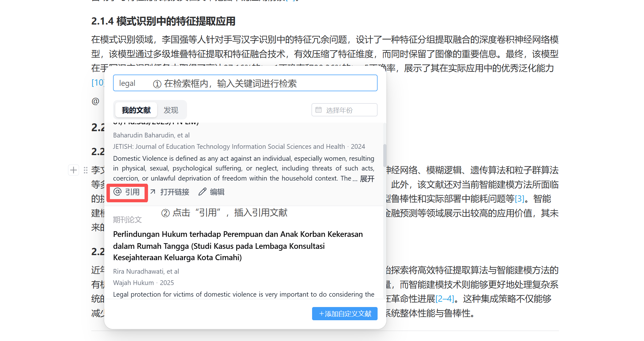Click the Rira Nuradhawati author line
The height and width of the screenshot is (341, 644).
(146, 271)
